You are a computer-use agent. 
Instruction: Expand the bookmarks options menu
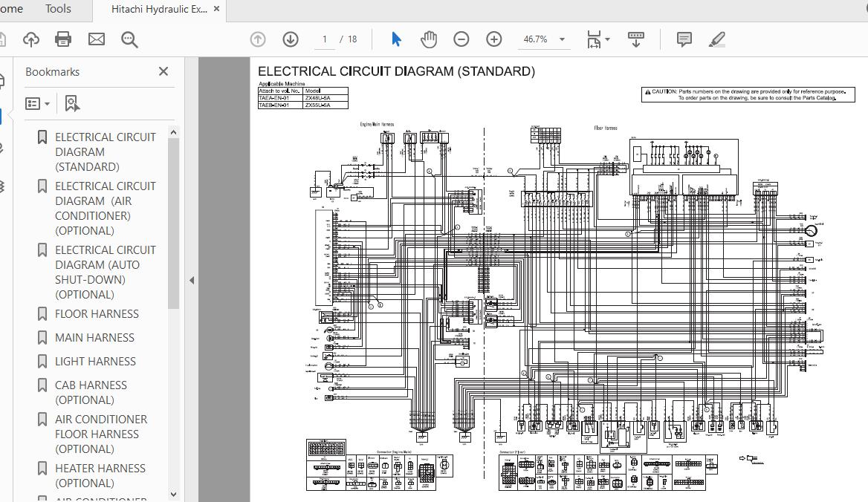pos(38,104)
